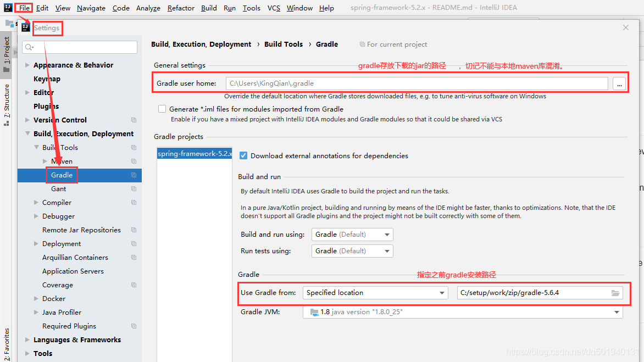Open the Build menu

point(209,8)
